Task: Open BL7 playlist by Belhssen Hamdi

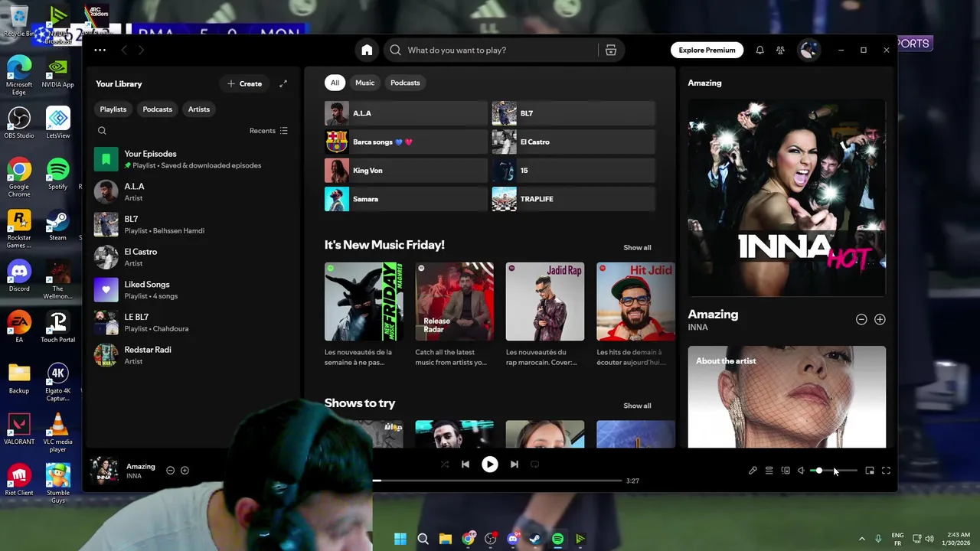Action: 191,224
